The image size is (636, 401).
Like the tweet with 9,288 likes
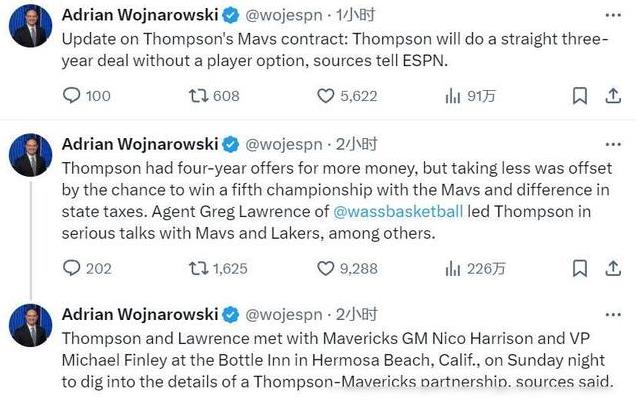(347, 268)
